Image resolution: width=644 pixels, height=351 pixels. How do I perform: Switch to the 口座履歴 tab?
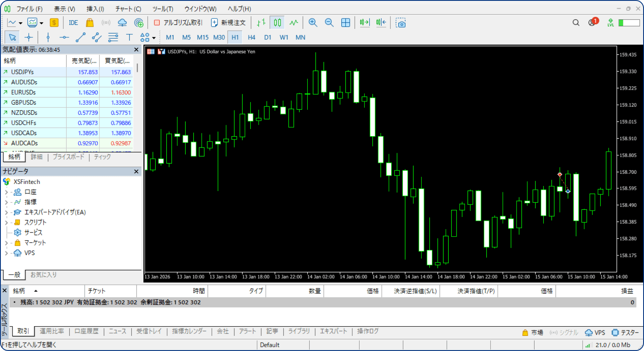(86, 331)
